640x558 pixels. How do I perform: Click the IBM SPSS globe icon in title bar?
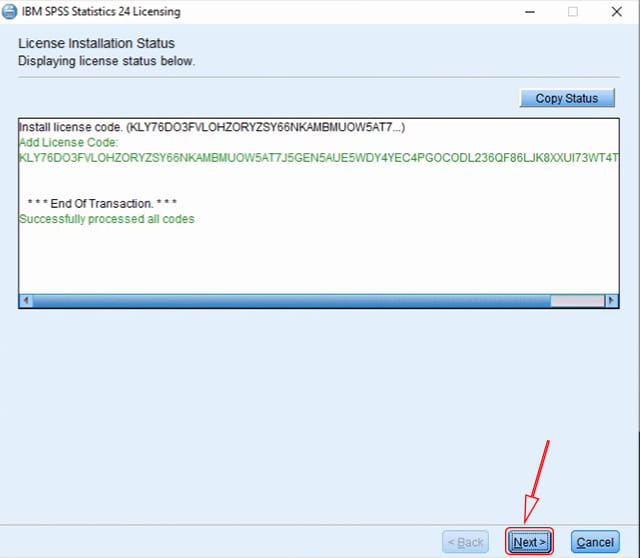click(x=9, y=11)
